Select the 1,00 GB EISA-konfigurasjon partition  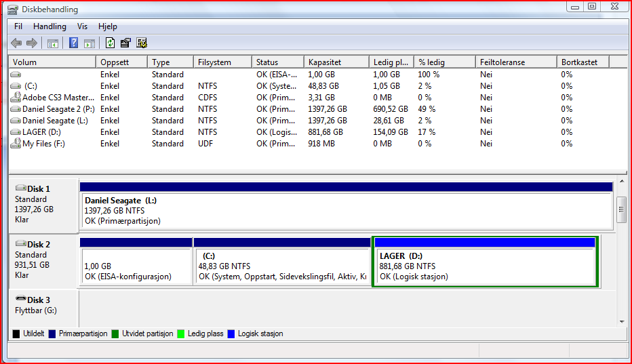click(136, 261)
